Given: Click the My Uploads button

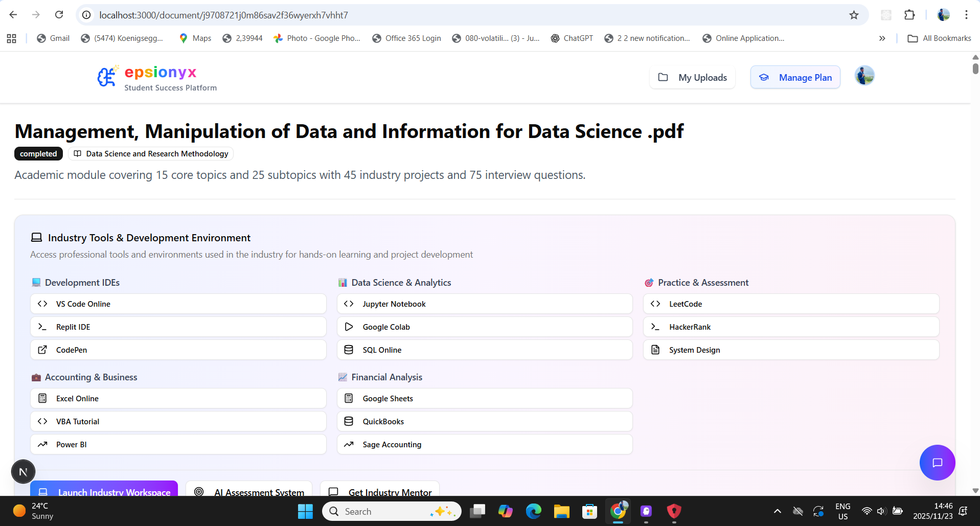Looking at the screenshot, I should coord(692,77).
